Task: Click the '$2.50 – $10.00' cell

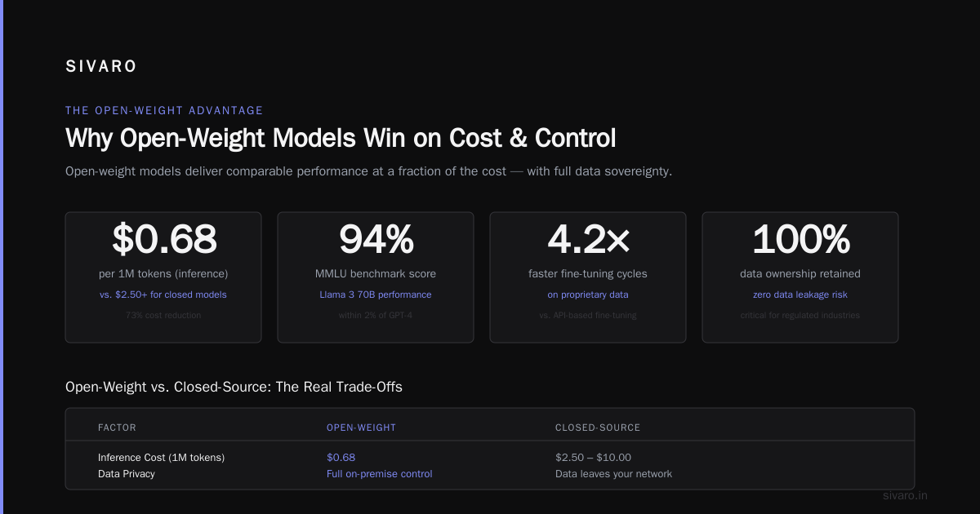Action: pyautogui.click(x=593, y=458)
